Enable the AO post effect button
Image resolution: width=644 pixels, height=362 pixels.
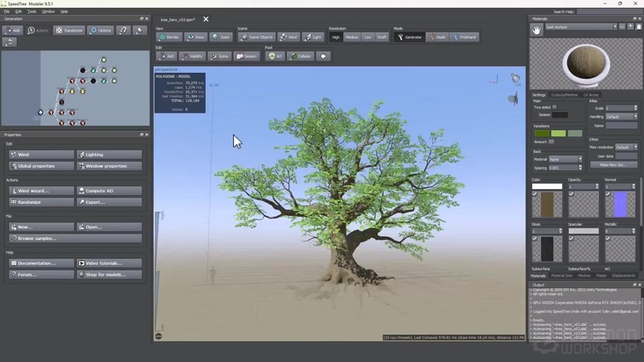tap(275, 56)
